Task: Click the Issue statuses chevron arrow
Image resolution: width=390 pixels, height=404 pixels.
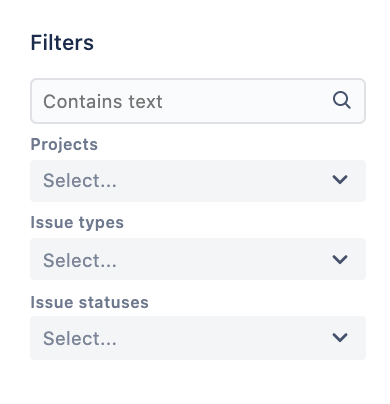Action: click(340, 337)
